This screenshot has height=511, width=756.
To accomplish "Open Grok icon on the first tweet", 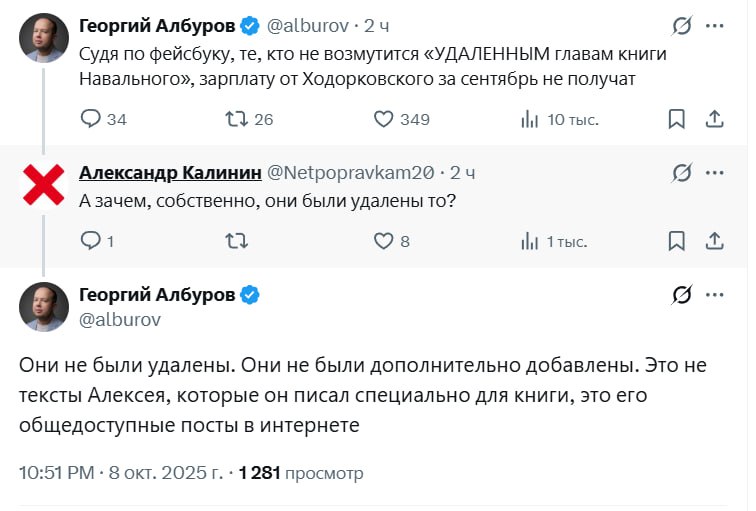I will coord(682,25).
